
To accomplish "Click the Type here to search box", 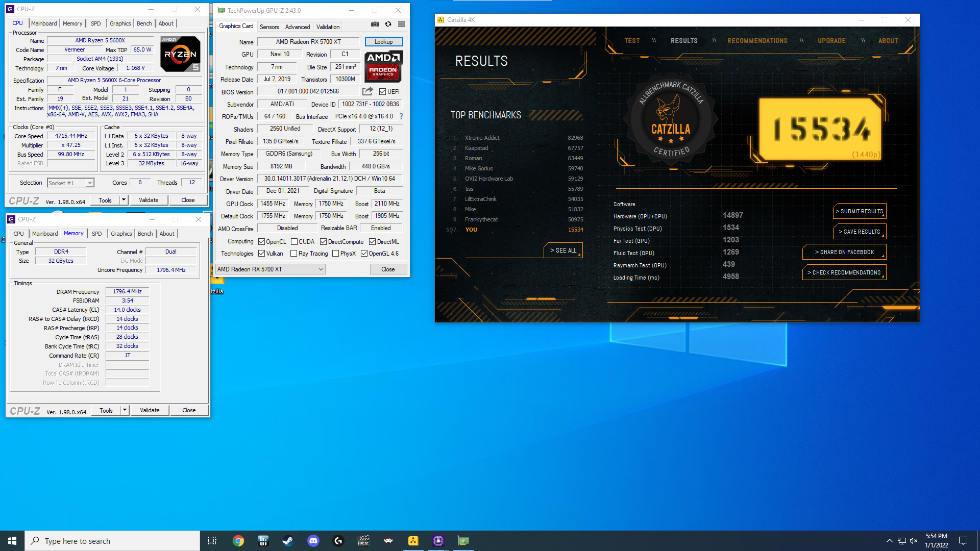I will coord(112,541).
